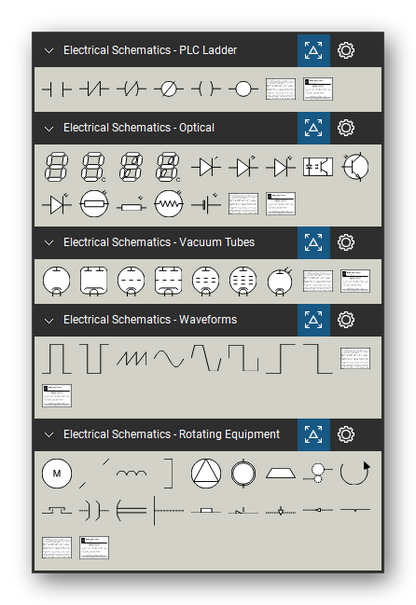Select the sawtooth waveform
The image size is (416, 605).
[x=131, y=358]
